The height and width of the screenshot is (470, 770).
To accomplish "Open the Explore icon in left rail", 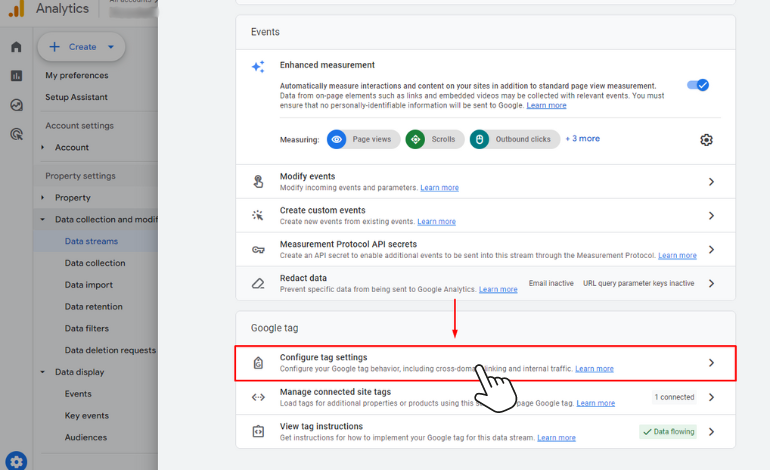I will tap(16, 105).
